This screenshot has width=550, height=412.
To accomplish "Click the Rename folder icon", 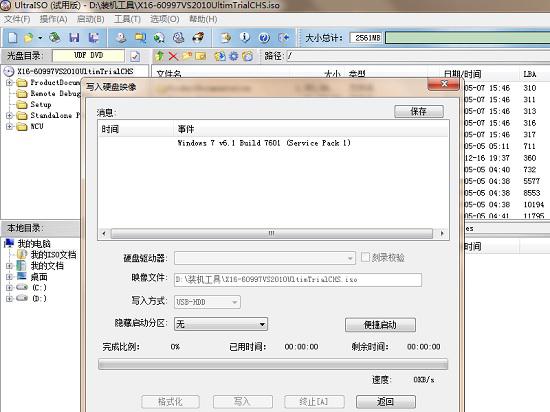I will click(200, 56).
